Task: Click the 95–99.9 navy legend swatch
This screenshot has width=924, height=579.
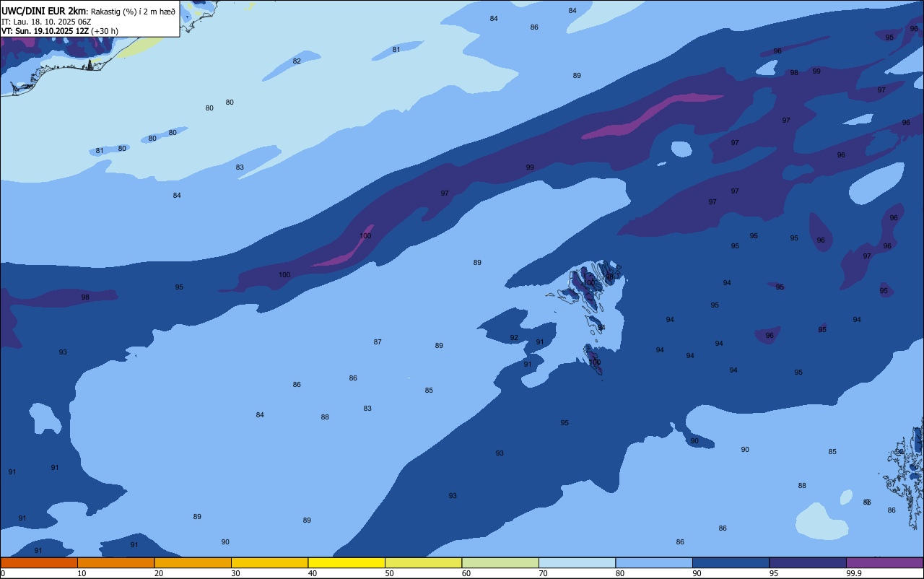Action: [x=808, y=562]
